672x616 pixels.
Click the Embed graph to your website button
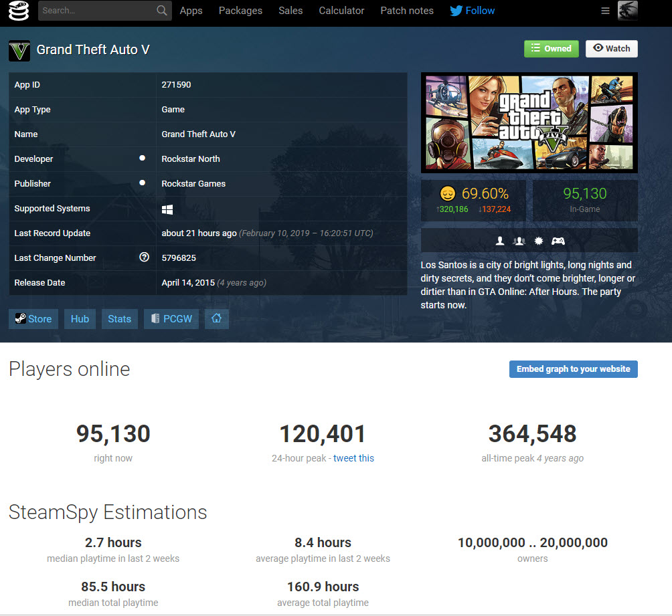(x=573, y=369)
